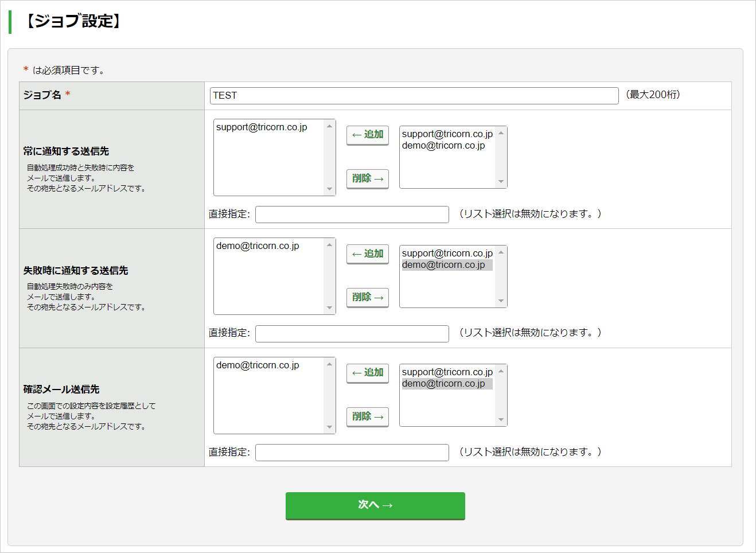Click the ジョブ名 input field containing TEST
The width and height of the screenshot is (756, 553).
point(414,96)
